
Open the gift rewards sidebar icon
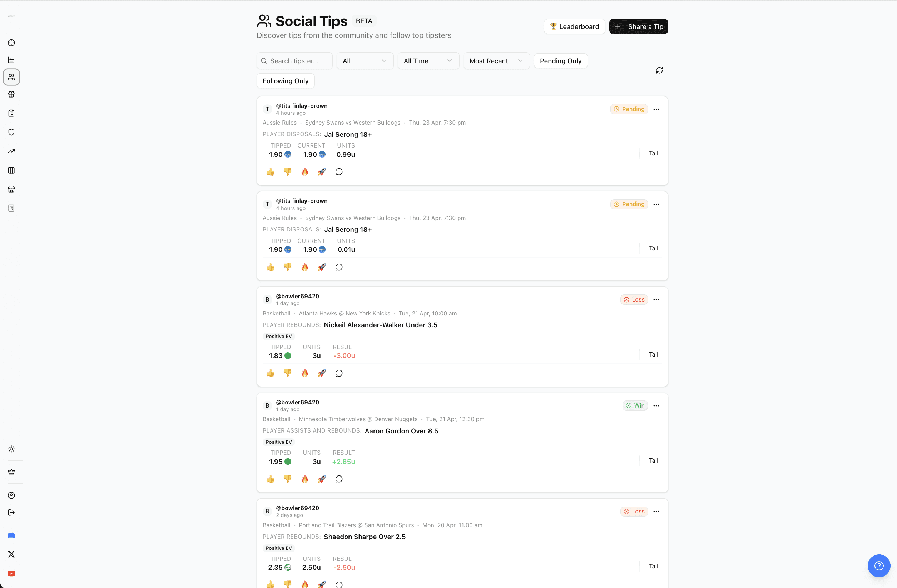click(11, 94)
